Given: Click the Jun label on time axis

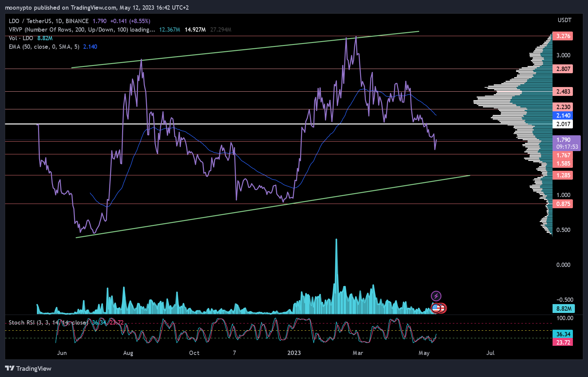Looking at the screenshot, I should click(x=62, y=353).
